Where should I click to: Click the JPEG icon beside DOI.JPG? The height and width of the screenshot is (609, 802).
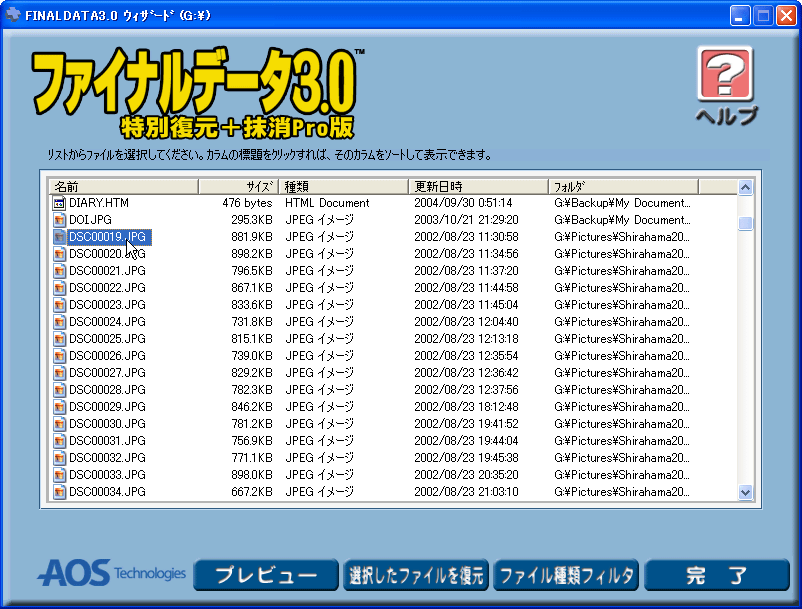pos(59,220)
